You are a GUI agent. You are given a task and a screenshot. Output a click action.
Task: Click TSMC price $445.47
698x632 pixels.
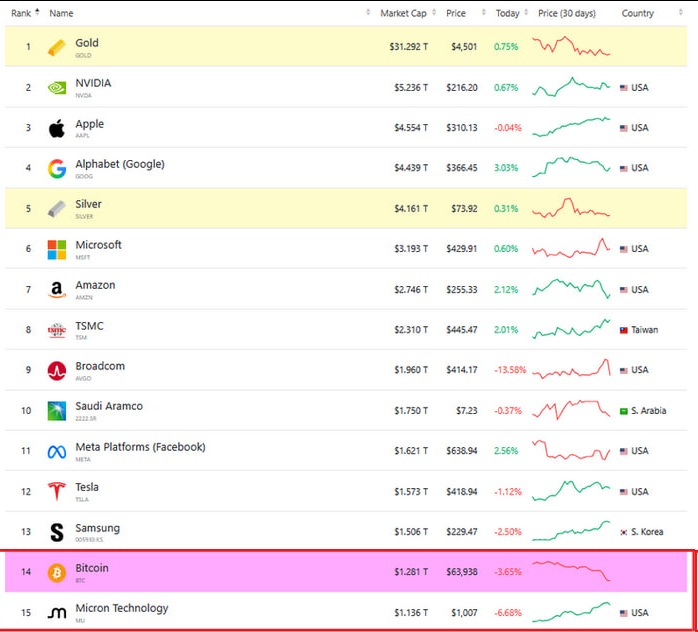462,330
